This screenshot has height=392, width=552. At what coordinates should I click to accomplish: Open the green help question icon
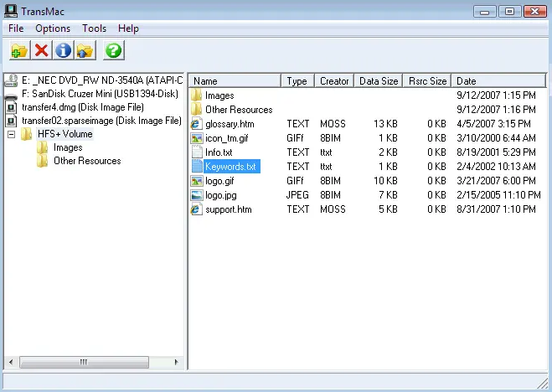[x=113, y=51]
